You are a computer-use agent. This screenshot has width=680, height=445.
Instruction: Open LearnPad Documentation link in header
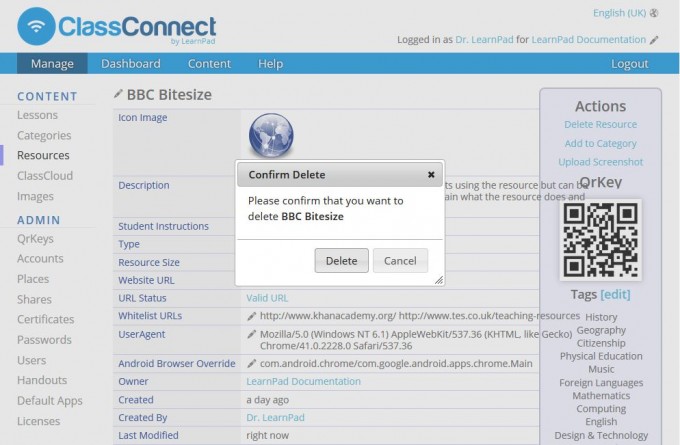(588, 39)
